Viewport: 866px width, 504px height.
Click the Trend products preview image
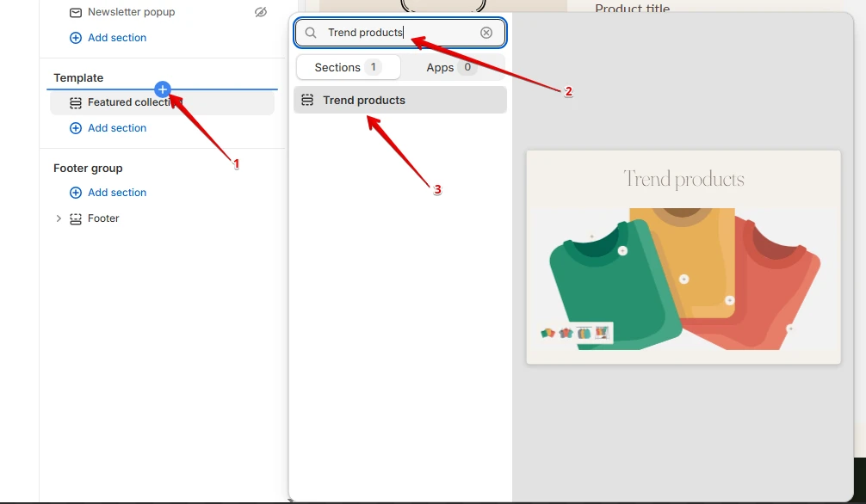tap(684, 257)
